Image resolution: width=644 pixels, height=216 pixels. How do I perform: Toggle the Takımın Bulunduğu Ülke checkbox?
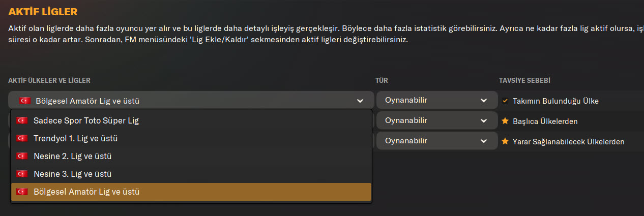click(x=505, y=101)
